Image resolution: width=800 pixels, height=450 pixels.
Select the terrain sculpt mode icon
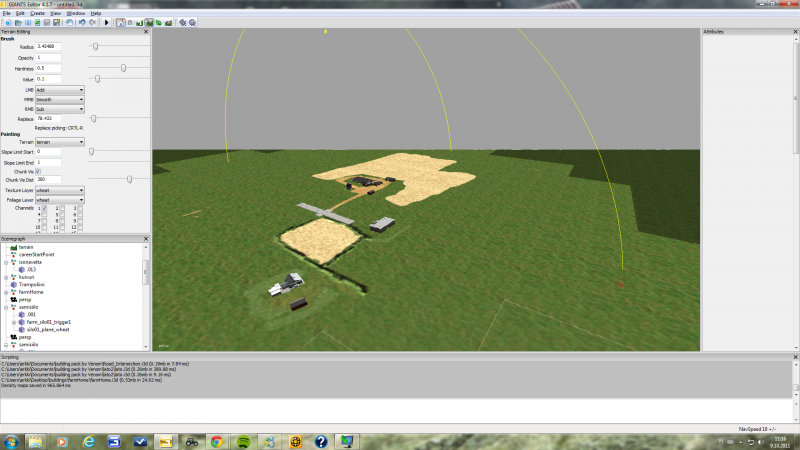(x=139, y=22)
